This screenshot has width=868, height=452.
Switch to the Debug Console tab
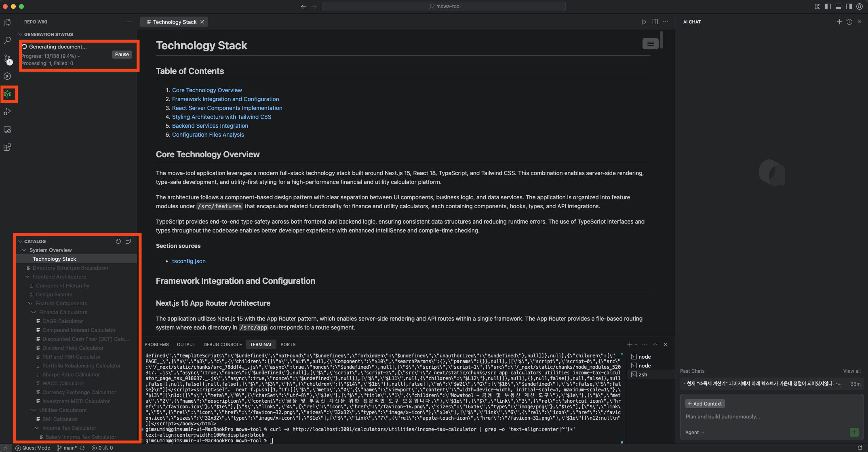(x=223, y=344)
